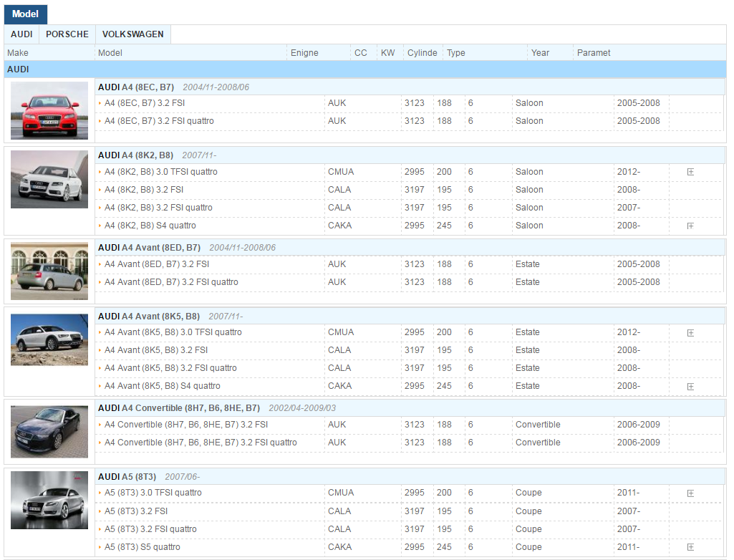Viewport: 734px width, 560px height.
Task: Click the AUDI make section bar
Action: pos(365,69)
